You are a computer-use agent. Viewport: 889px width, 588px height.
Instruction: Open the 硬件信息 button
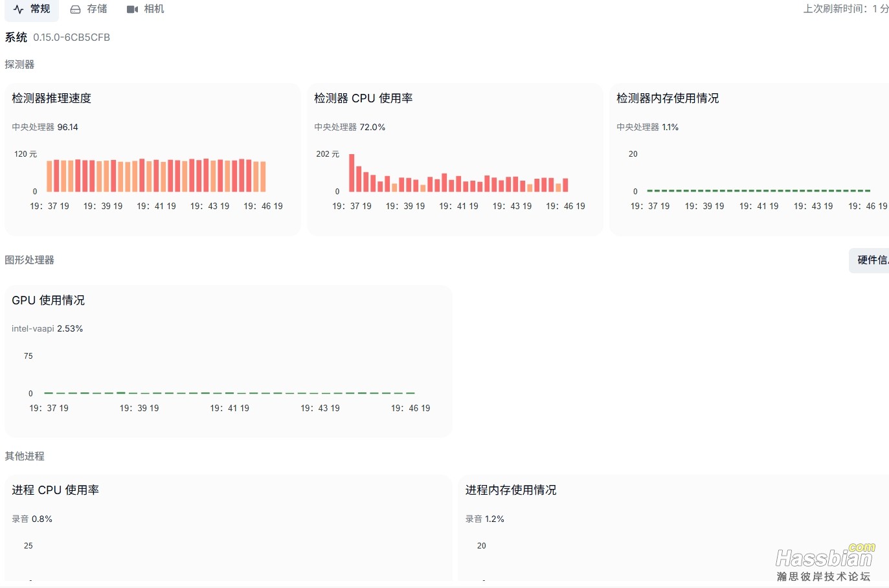[x=869, y=260]
